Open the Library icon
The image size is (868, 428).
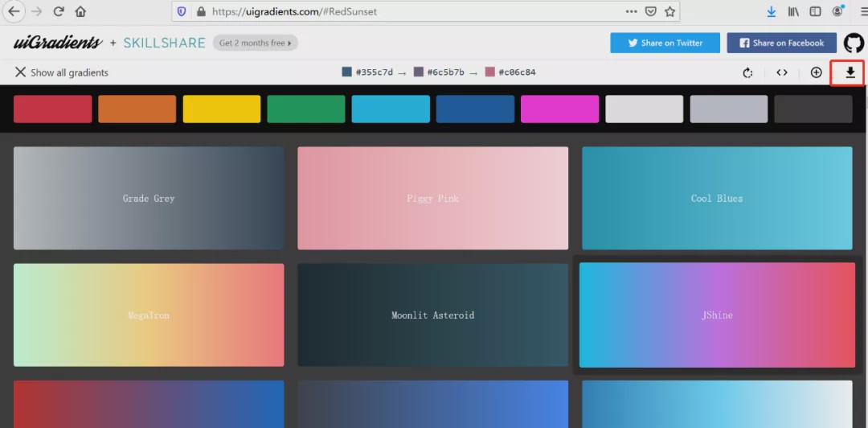793,11
